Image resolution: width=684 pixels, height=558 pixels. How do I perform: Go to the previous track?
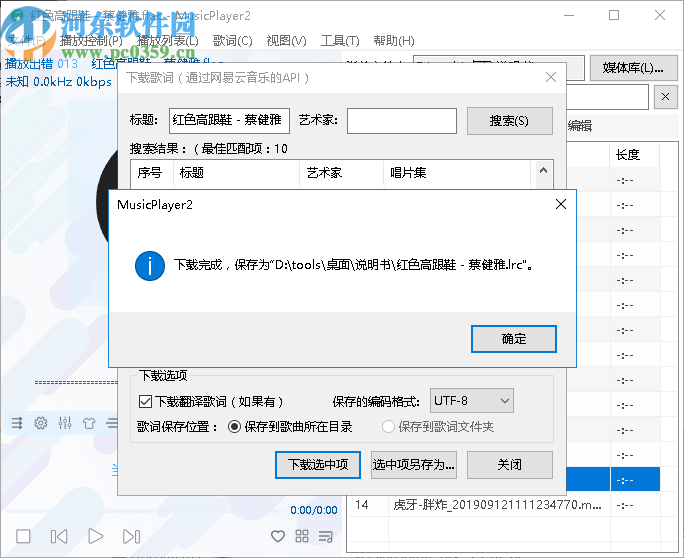coord(59,536)
